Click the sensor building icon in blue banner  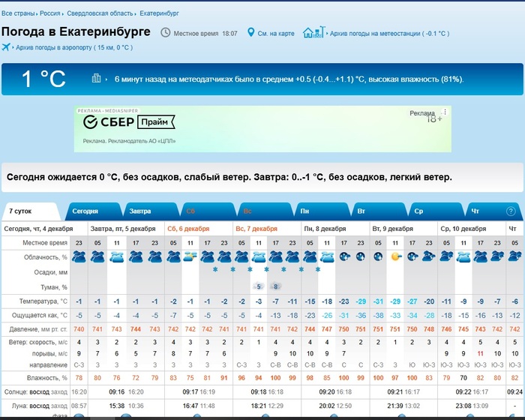point(97,79)
